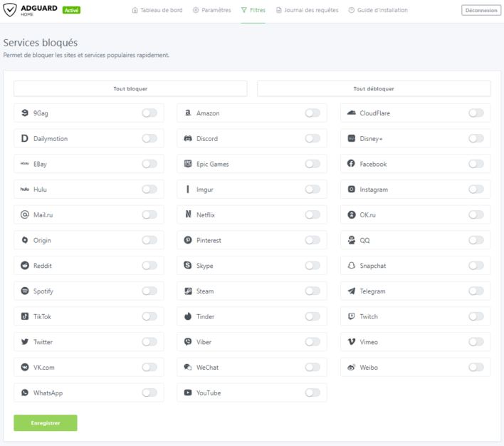Viewport: 504px width, 446px height.
Task: Click the Twitch service icon
Action: click(x=351, y=317)
